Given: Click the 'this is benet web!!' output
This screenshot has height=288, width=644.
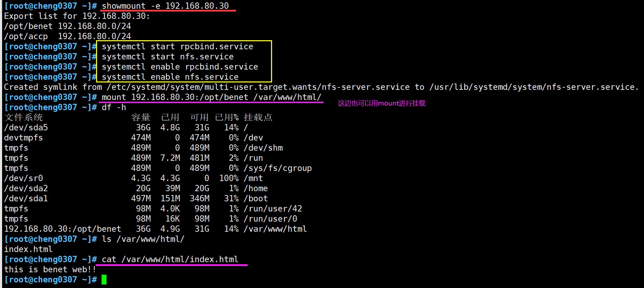Looking at the screenshot, I should pos(50,269).
